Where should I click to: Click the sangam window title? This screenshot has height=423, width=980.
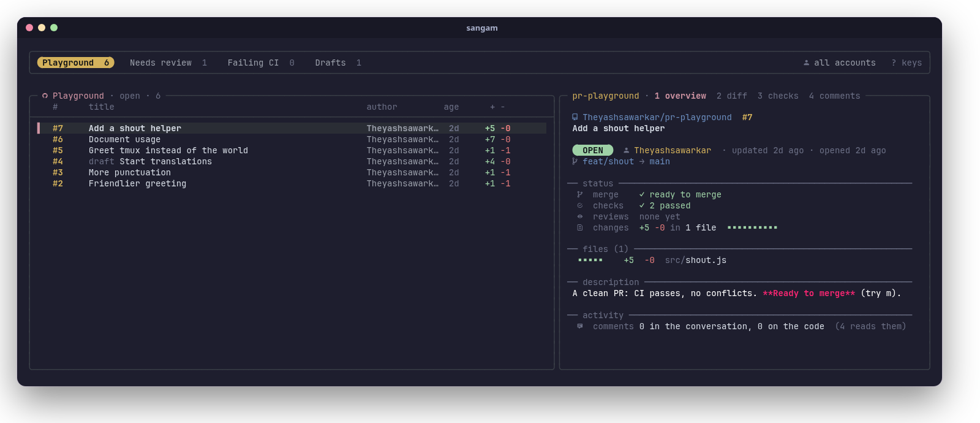pos(482,28)
